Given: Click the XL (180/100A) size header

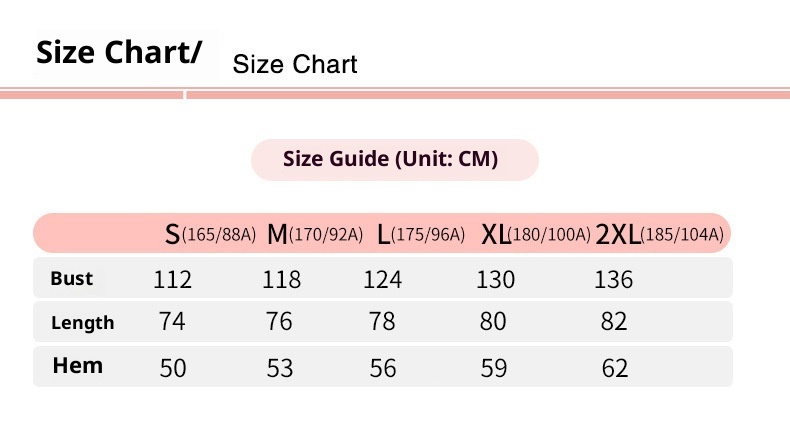Looking at the screenshot, I should [x=536, y=234].
